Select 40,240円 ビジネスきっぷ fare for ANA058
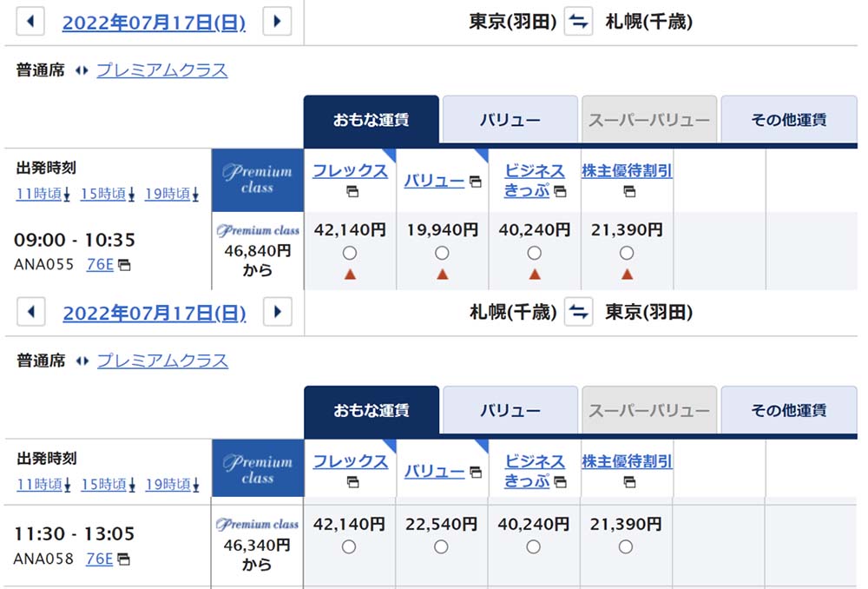 click(x=534, y=547)
